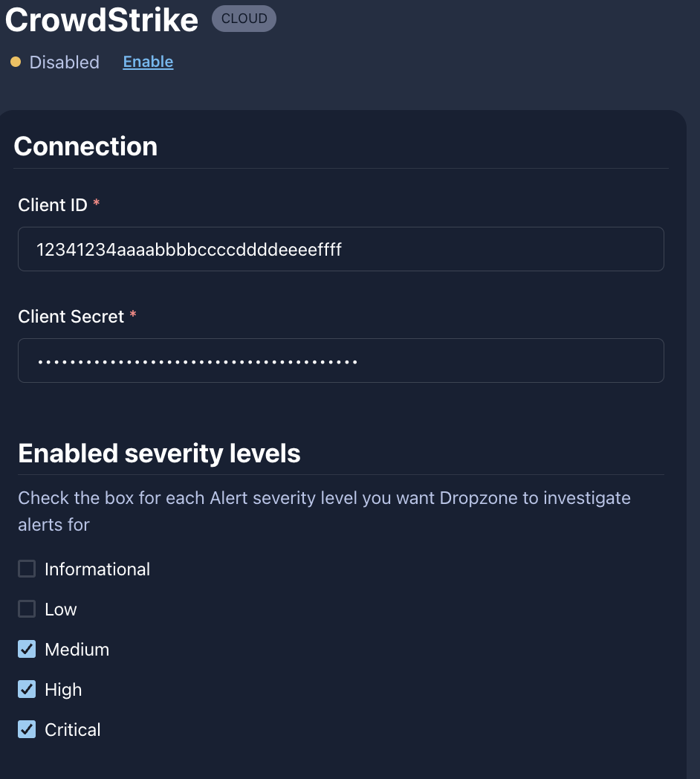This screenshot has width=700, height=779.
Task: Click the Client Secret field label
Action: [71, 317]
